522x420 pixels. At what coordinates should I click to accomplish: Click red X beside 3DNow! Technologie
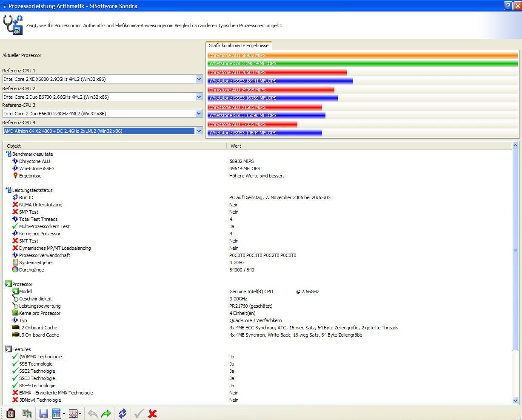(x=15, y=400)
